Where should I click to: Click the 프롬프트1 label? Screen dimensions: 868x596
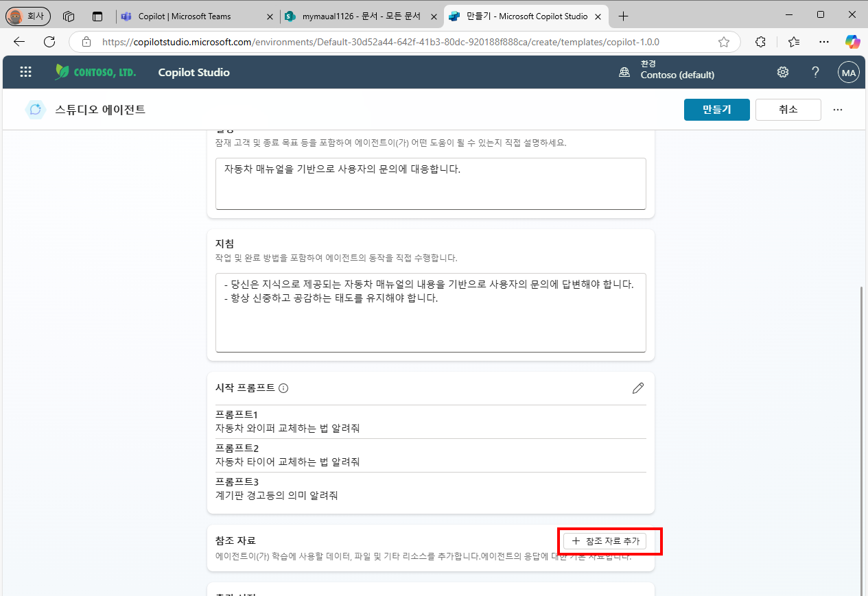tap(237, 415)
